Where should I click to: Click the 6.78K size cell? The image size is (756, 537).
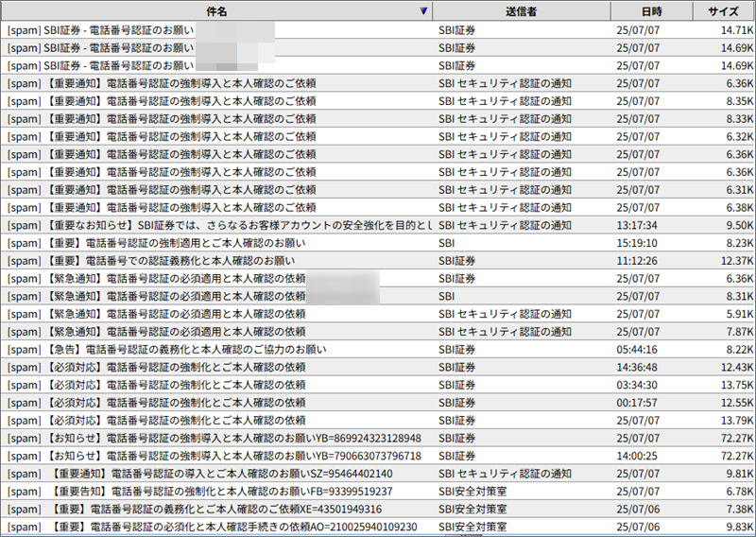740,492
